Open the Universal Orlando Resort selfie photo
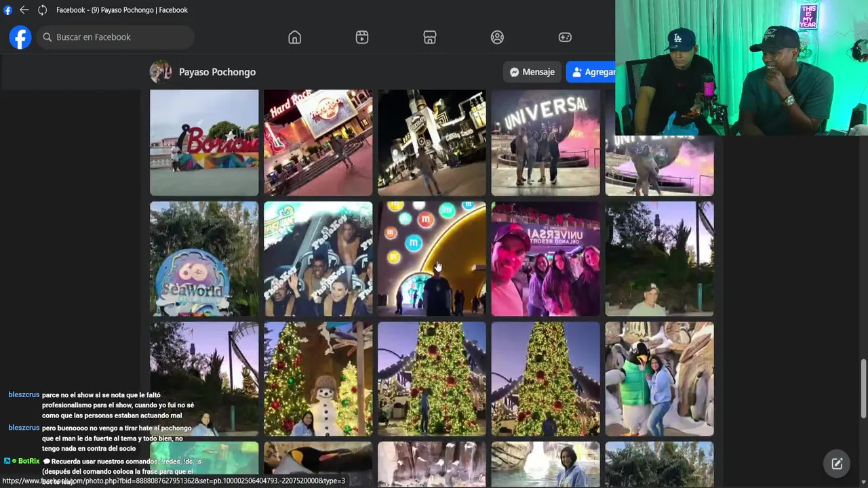Viewport: 868px width, 488px height. point(546,259)
